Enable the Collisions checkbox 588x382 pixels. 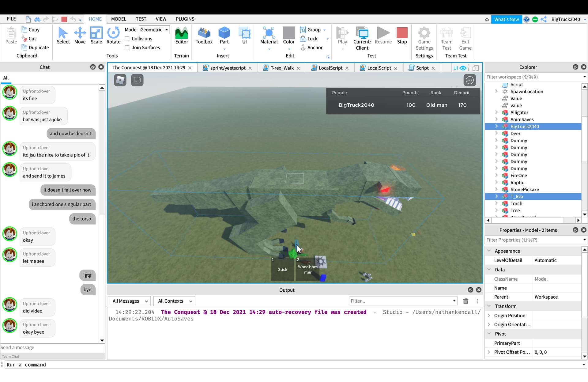[127, 39]
